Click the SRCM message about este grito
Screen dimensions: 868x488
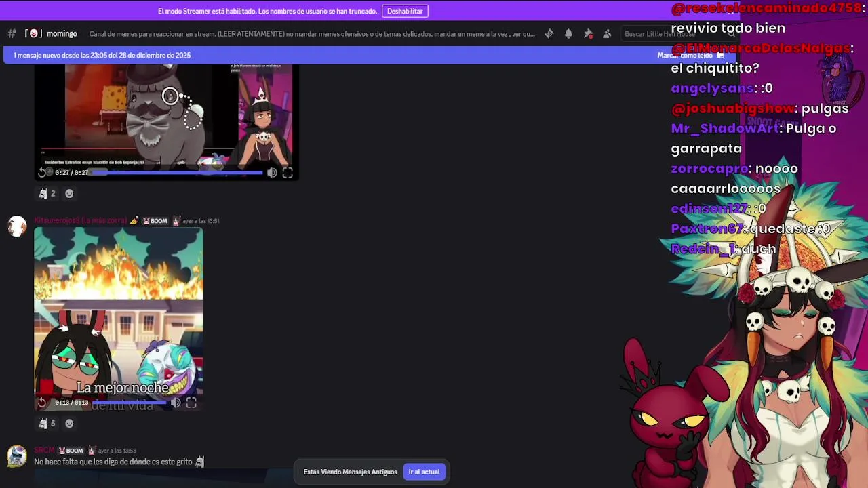[x=119, y=462]
